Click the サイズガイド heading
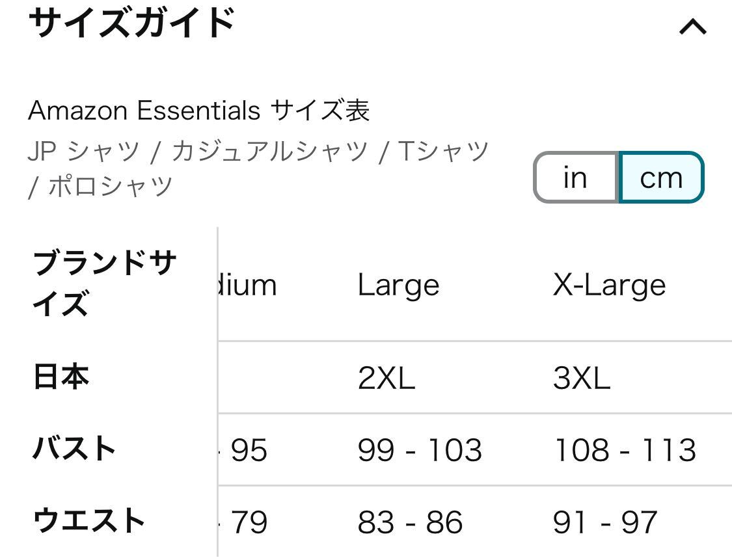This screenshot has width=732, height=560. pos(132,23)
